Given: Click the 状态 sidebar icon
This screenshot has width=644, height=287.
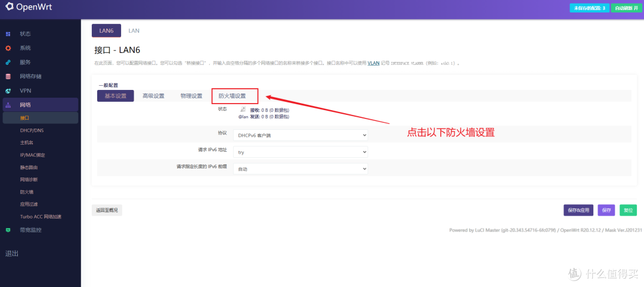Looking at the screenshot, I should pyautogui.click(x=8, y=33).
